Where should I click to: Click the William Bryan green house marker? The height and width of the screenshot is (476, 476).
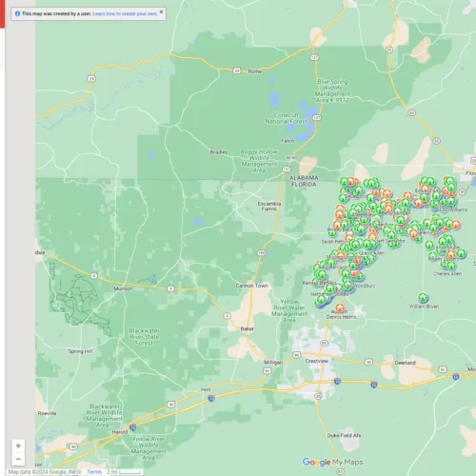[423, 297]
